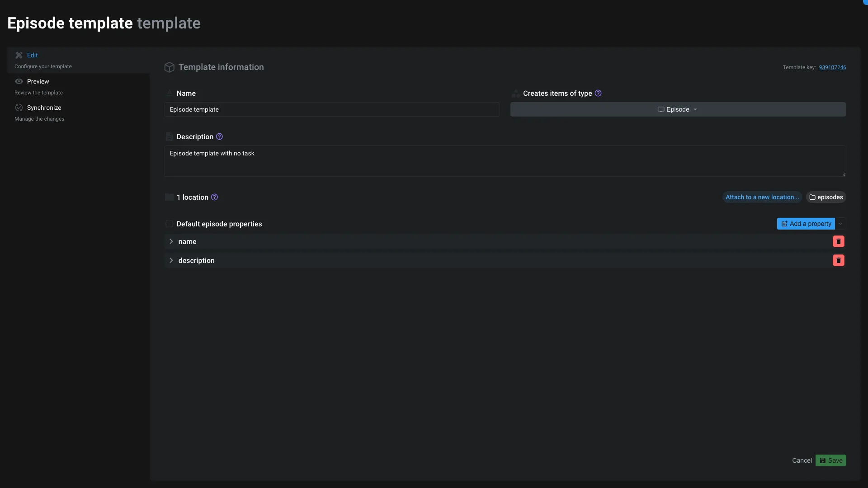Screen dimensions: 868x488
Task: Delete the description property with trash icon
Action: (x=838, y=260)
